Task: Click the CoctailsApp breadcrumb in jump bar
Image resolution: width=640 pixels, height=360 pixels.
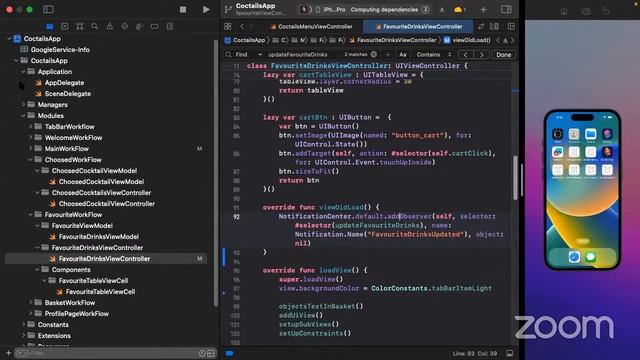Action: pyautogui.click(x=245, y=40)
